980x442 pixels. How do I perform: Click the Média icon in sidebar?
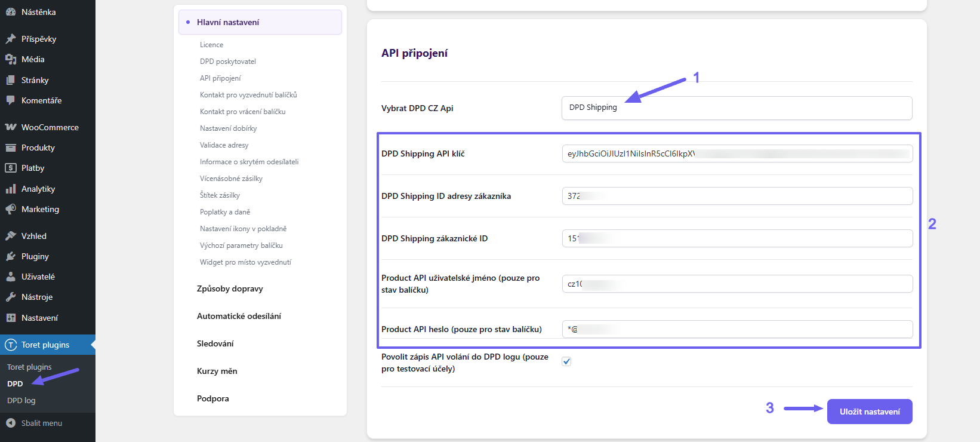pyautogui.click(x=11, y=59)
